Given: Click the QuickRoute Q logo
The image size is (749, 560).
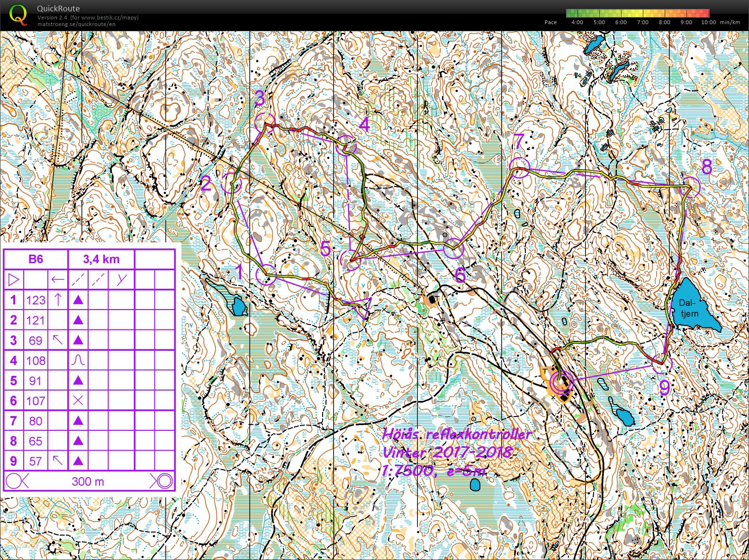Looking at the screenshot, I should coord(18,14).
